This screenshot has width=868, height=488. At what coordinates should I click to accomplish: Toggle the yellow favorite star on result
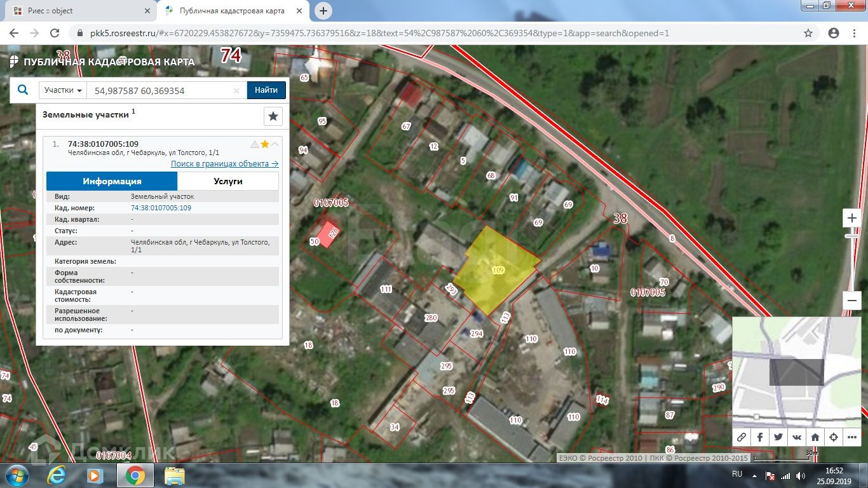point(265,144)
